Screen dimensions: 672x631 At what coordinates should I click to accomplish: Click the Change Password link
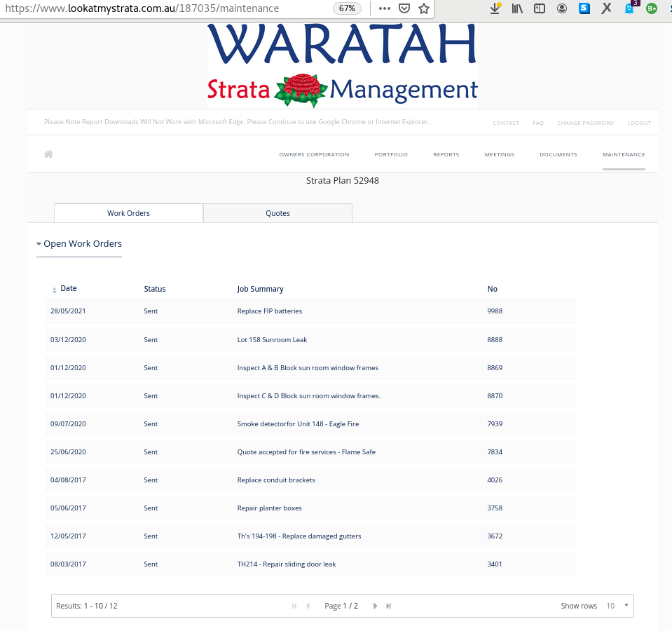585,123
